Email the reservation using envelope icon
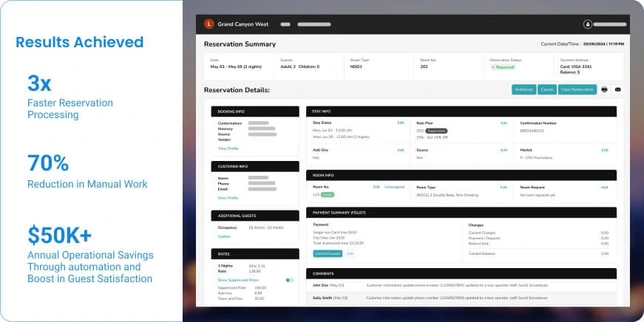Viewport: 644px width, 322px height. coord(617,89)
